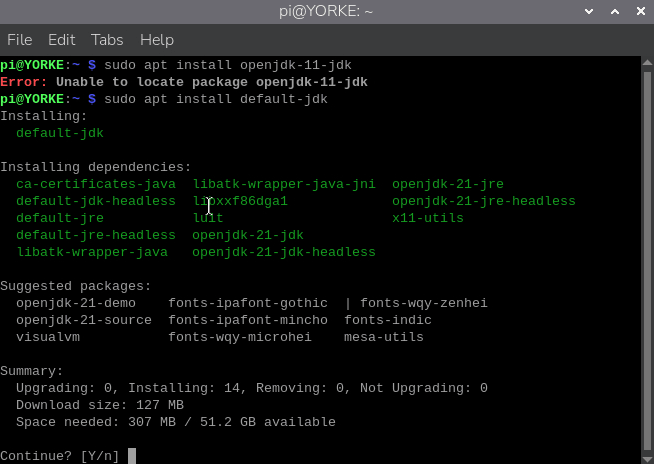This screenshot has width=654, height=464.
Task: Click the Installing dependencies: heading
Action: tap(96, 167)
